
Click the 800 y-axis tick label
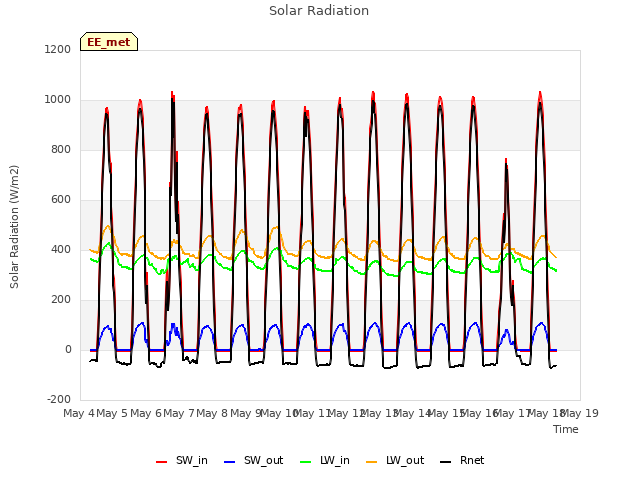pyautogui.click(x=61, y=149)
